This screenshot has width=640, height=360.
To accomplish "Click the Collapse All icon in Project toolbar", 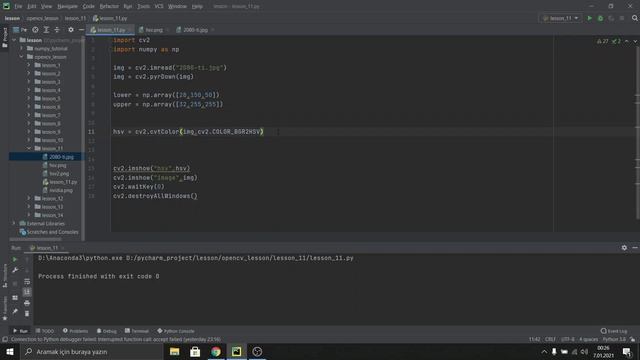I will tap(57, 30).
